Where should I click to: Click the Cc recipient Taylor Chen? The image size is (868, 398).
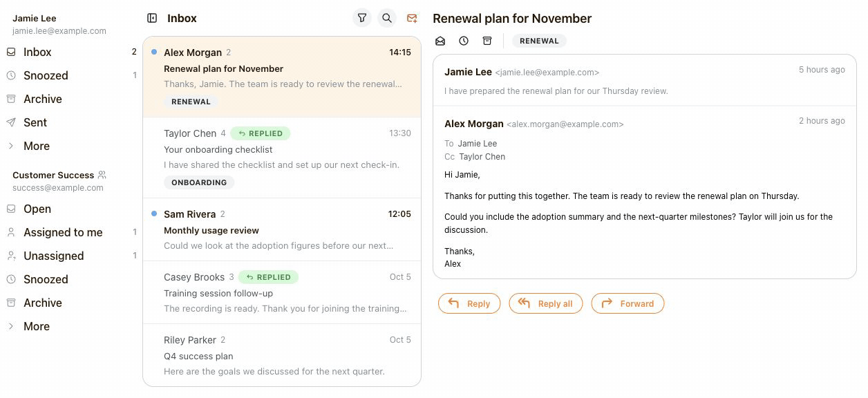click(482, 157)
